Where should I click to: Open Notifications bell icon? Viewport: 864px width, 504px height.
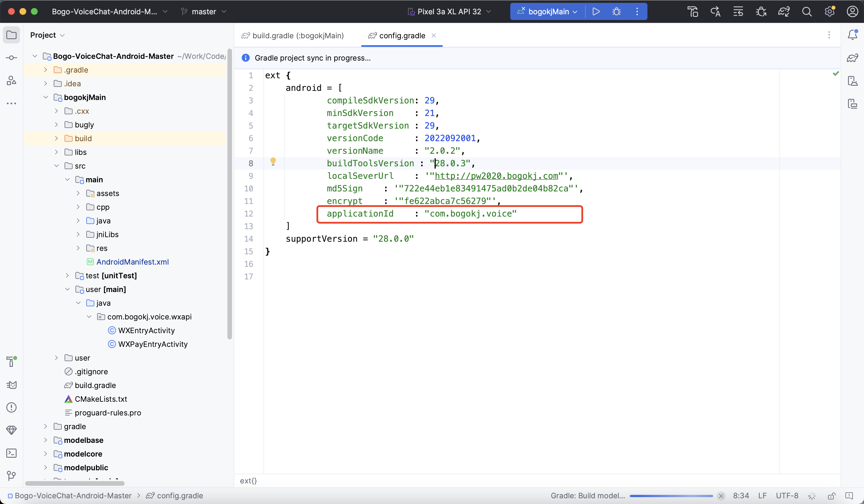852,35
